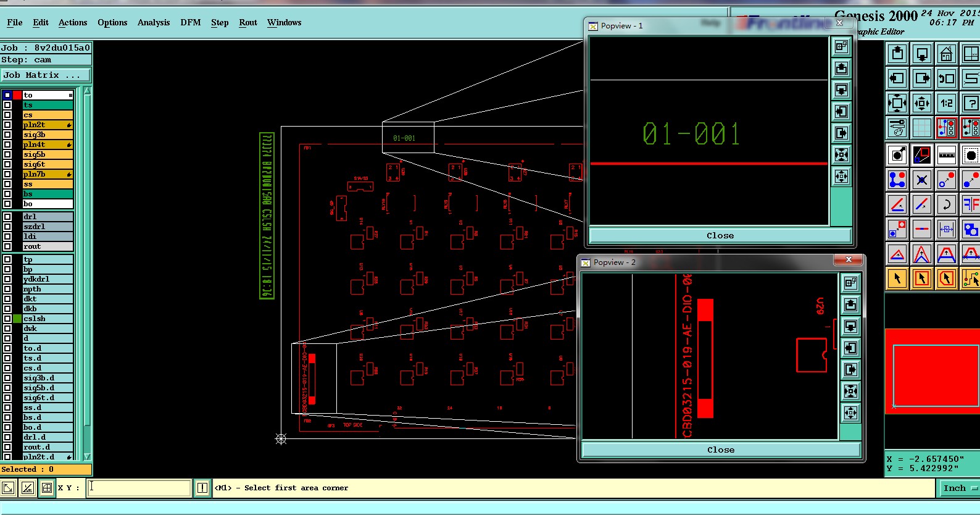Open the Inch units dropdown
Screen dimensions: 980x515
click(959, 488)
